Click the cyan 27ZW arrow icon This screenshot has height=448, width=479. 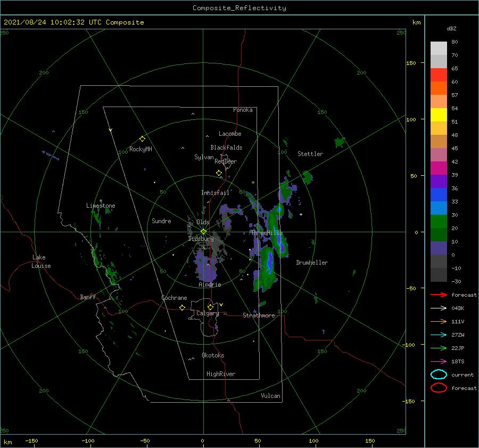click(x=439, y=335)
